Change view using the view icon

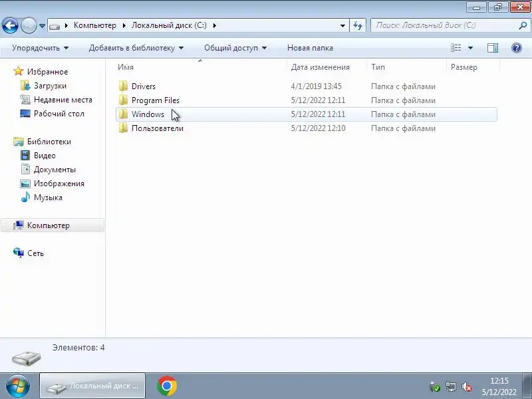coord(456,48)
